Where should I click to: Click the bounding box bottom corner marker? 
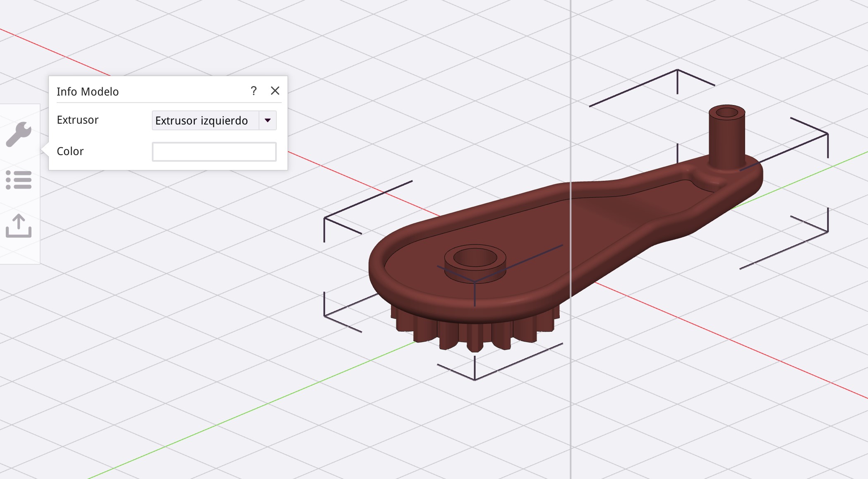tap(475, 379)
